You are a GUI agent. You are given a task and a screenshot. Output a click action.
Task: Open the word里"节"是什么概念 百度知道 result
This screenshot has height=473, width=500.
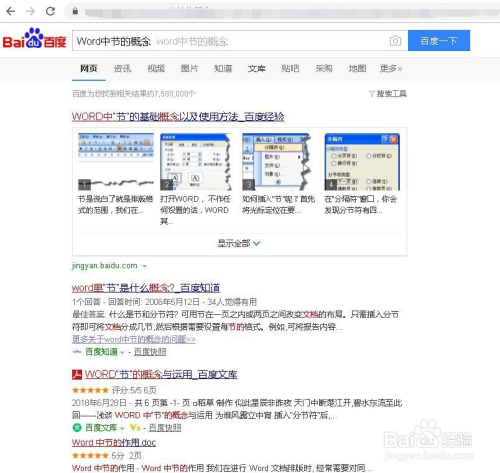(x=146, y=288)
